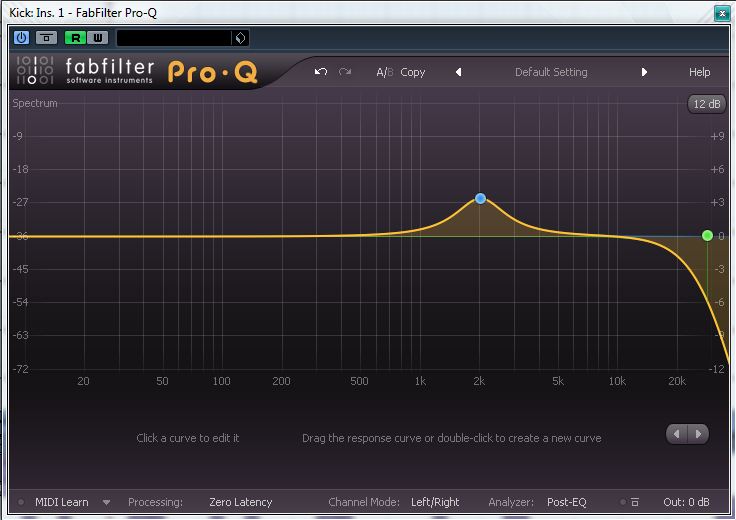The height and width of the screenshot is (520, 736).
Task: Open the host preset name field
Action: tap(174, 38)
